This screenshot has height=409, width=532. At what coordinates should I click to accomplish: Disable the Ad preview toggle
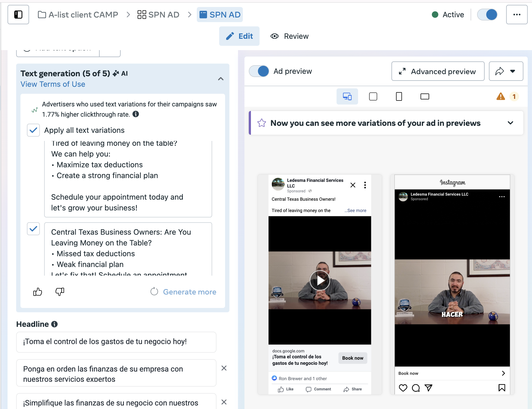click(259, 71)
